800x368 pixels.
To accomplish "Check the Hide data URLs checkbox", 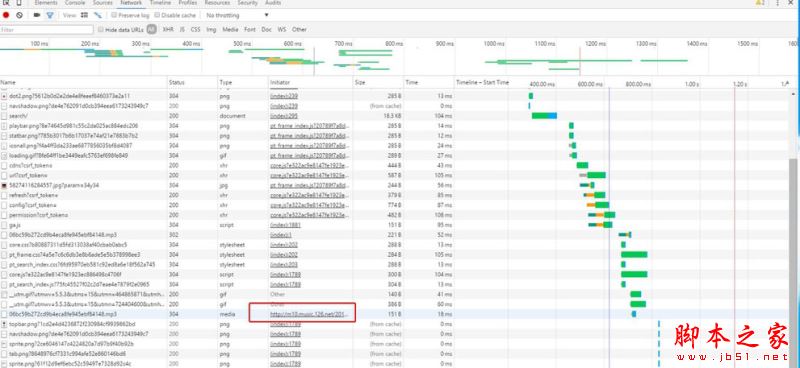I will pos(101,30).
